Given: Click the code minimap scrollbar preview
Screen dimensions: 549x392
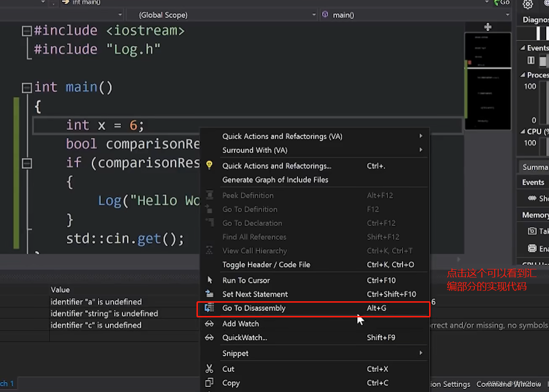Looking at the screenshot, I should pos(487,81).
